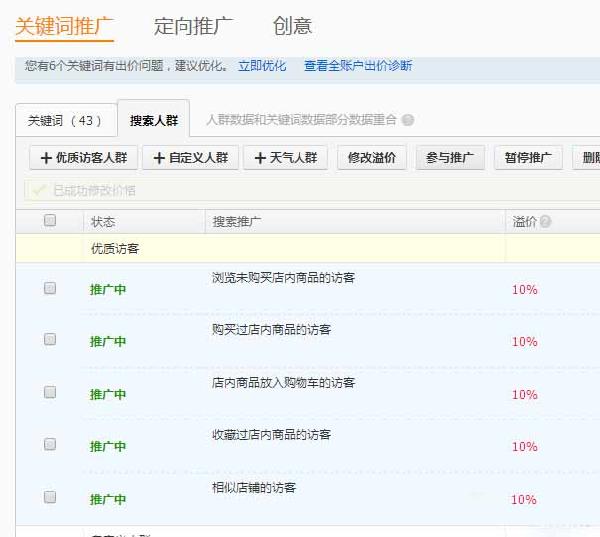The height and width of the screenshot is (537, 600).
Task: Switch to the 关键词 (43) tab
Action: [66, 121]
